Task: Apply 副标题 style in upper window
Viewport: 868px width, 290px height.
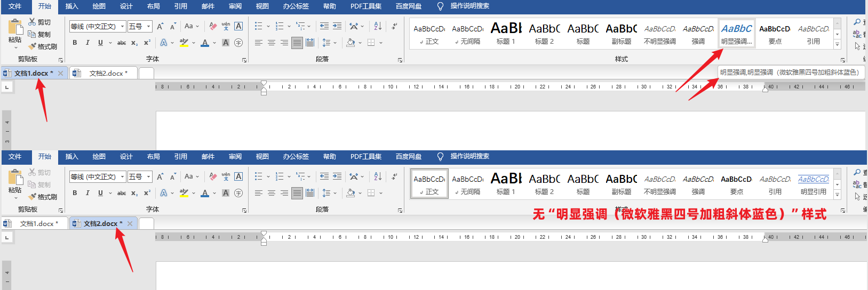Action: 621,34
